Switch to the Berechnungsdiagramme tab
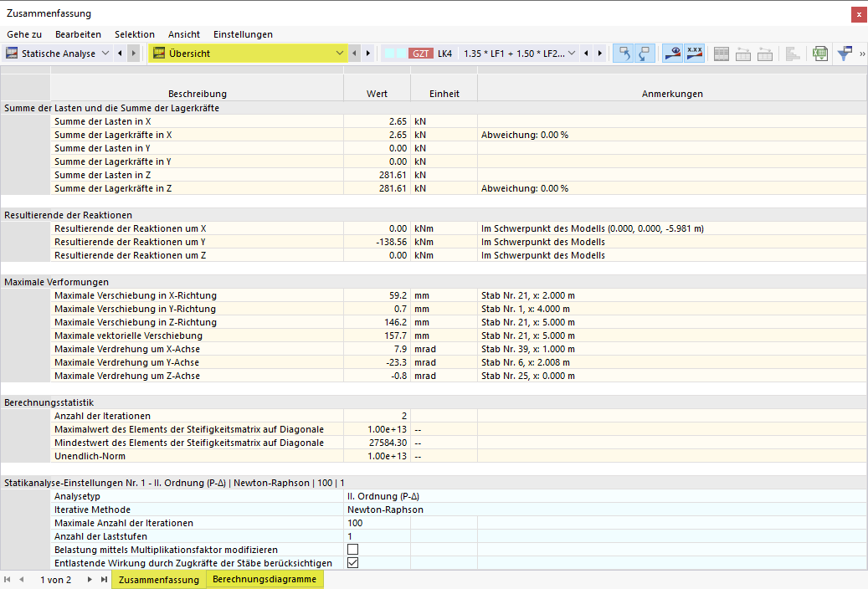Viewport: 868px width, 589px height. click(265, 579)
